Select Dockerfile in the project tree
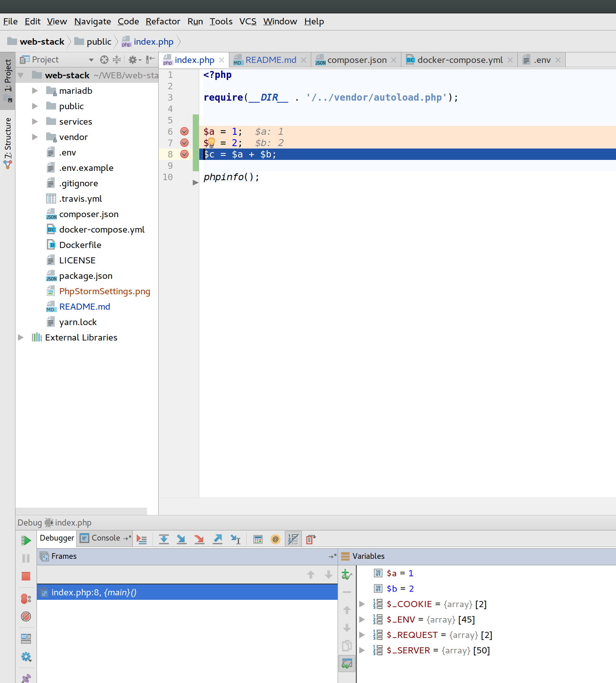 click(80, 245)
